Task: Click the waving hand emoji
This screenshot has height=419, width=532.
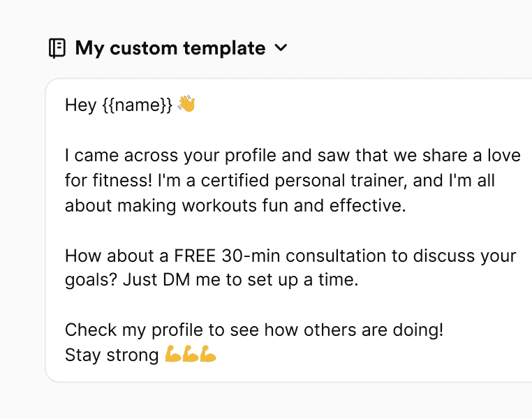Action: [186, 105]
